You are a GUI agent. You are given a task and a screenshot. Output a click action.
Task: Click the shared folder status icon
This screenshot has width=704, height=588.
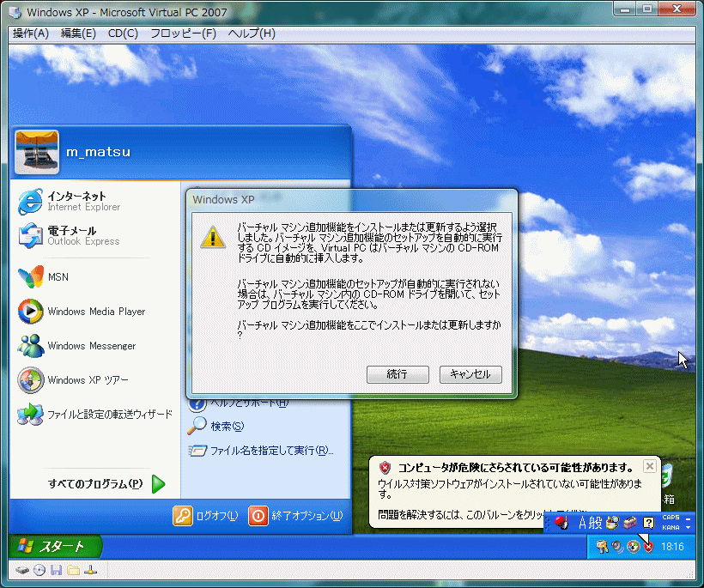pos(73,571)
